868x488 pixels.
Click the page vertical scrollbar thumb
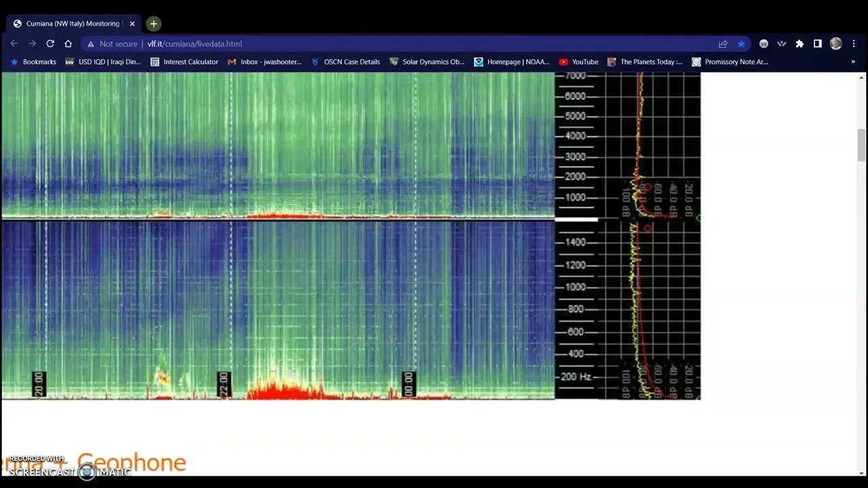click(861, 145)
